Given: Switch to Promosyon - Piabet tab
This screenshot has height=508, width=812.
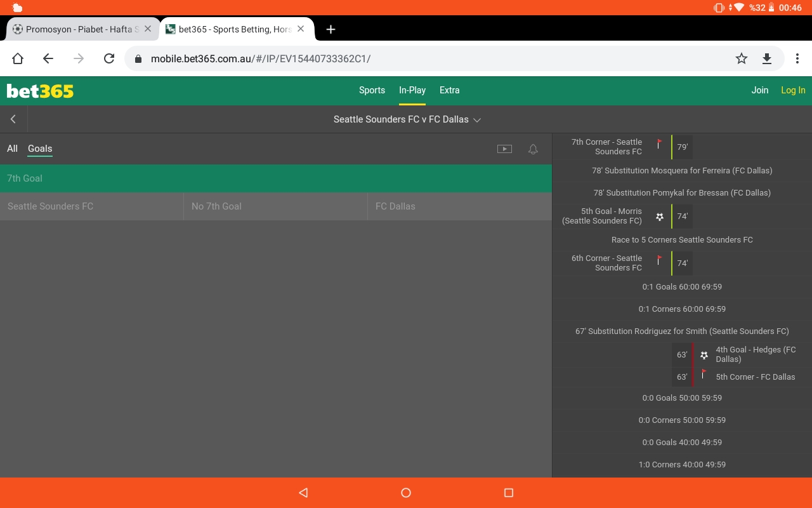Looking at the screenshot, I should 82,29.
